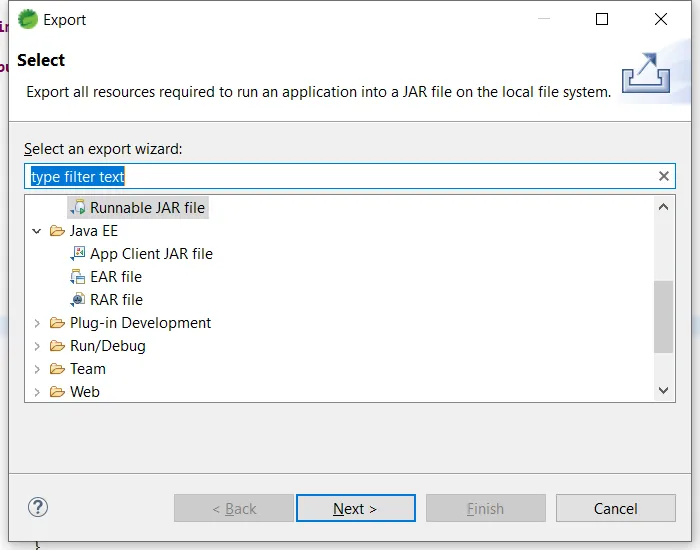700x550 pixels.
Task: Click the wizard list scrollbar thumb
Action: click(x=664, y=316)
